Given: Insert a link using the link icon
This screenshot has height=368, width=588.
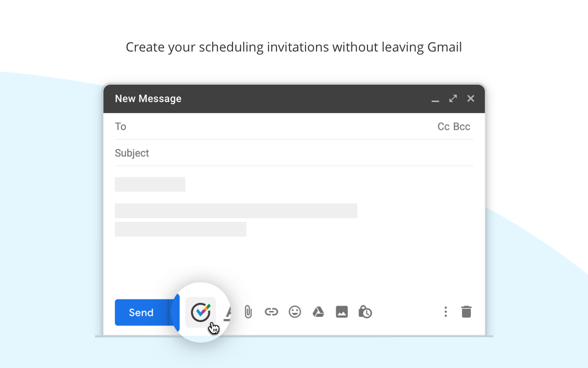Looking at the screenshot, I should coord(271,311).
